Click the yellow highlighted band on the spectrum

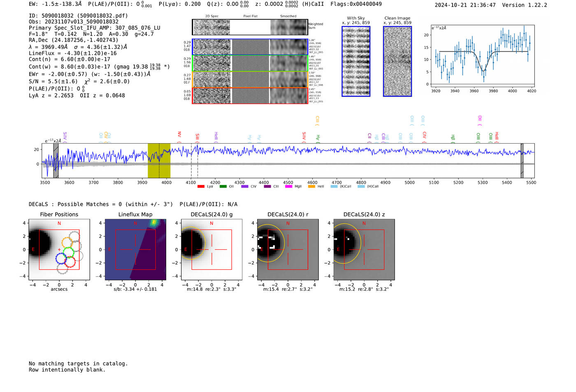pos(159,160)
